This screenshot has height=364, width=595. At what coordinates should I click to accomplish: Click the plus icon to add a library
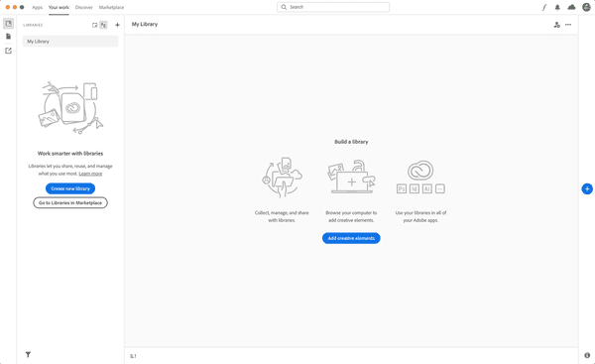pos(117,25)
